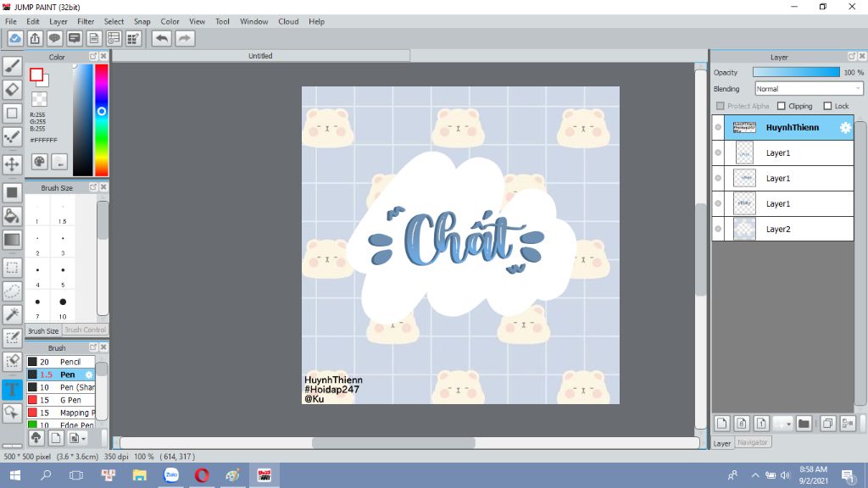
Task: Choose brush size 7 preset
Action: pyautogui.click(x=37, y=305)
